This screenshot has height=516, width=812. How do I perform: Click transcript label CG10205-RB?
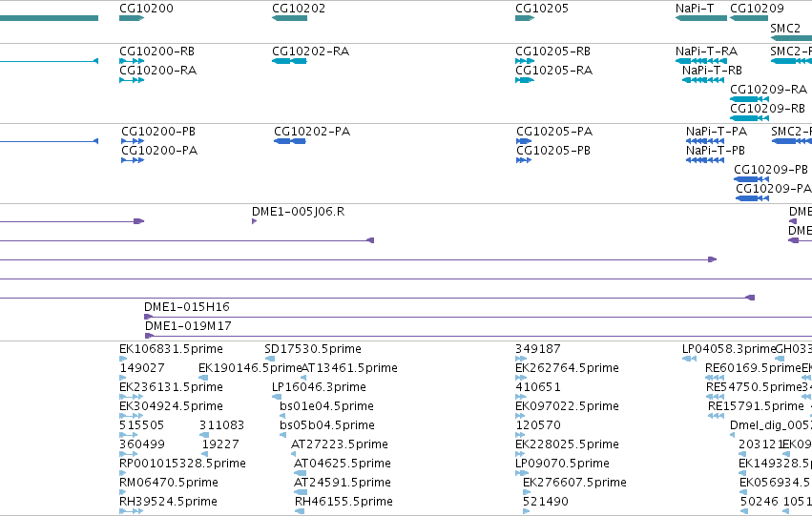pyautogui.click(x=552, y=52)
